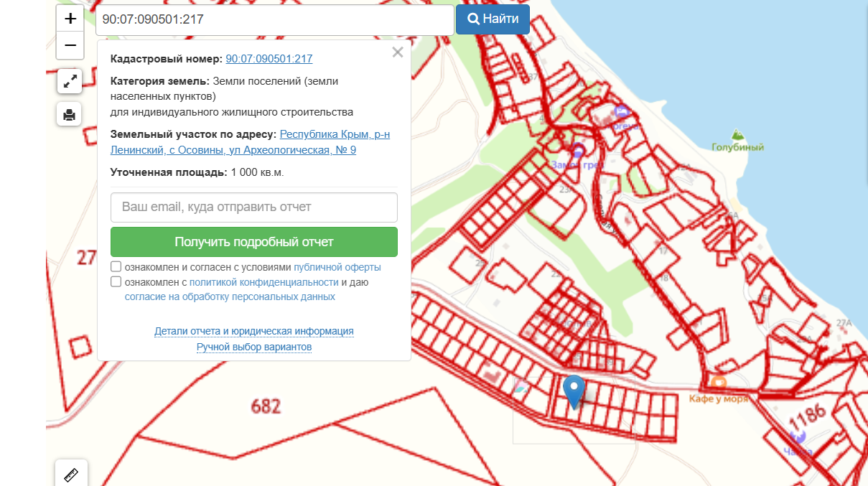Click parcel number 682 on map
Image resolution: width=868 pixels, height=486 pixels.
pyautogui.click(x=266, y=406)
